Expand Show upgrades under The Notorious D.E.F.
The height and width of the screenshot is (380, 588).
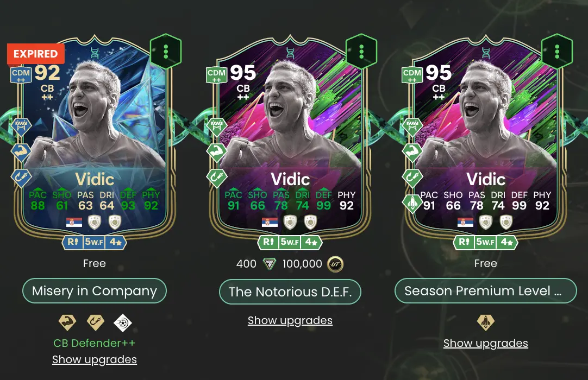coord(290,320)
